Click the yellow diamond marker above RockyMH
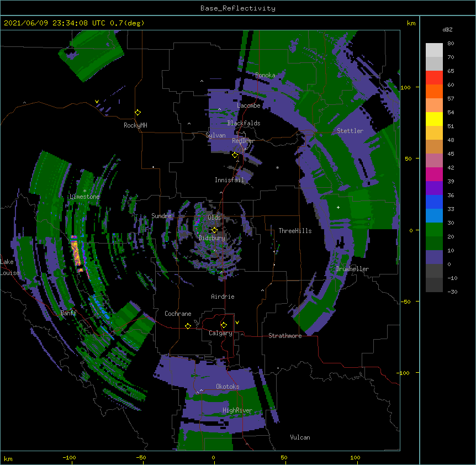Viewport: 476px width, 465px height. 138,113
